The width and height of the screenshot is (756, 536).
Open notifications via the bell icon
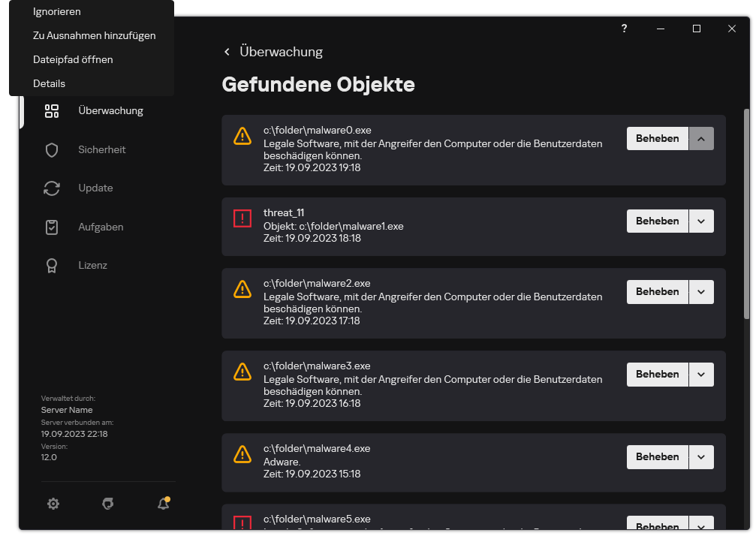click(x=163, y=504)
